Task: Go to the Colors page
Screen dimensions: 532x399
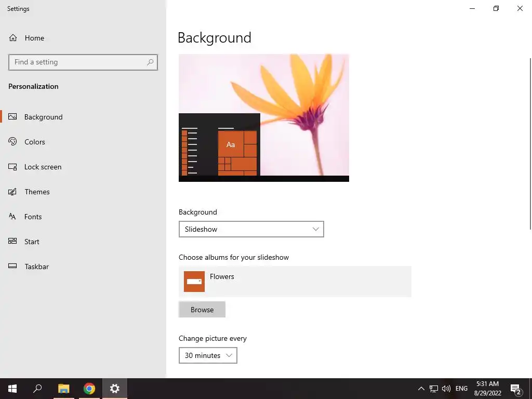Action: coord(83,142)
